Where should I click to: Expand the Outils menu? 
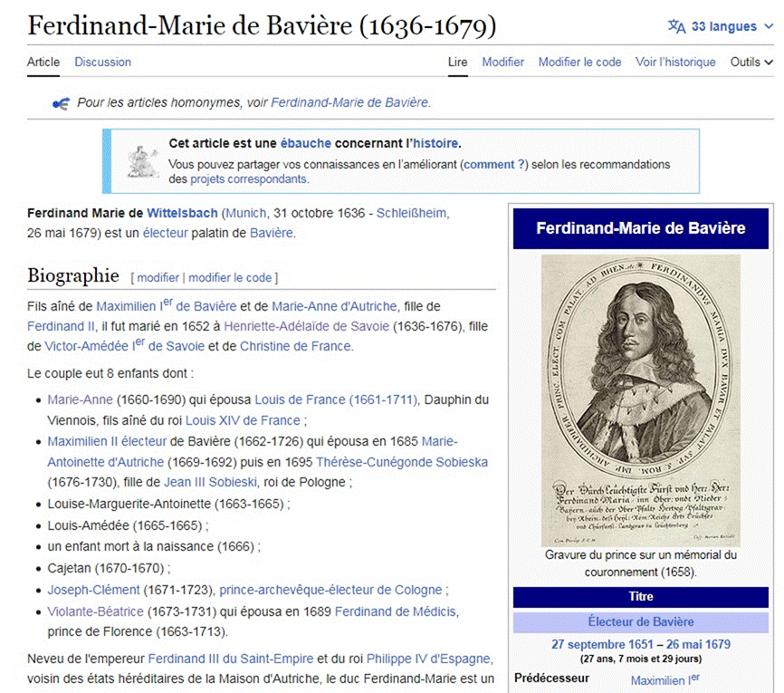click(x=751, y=62)
